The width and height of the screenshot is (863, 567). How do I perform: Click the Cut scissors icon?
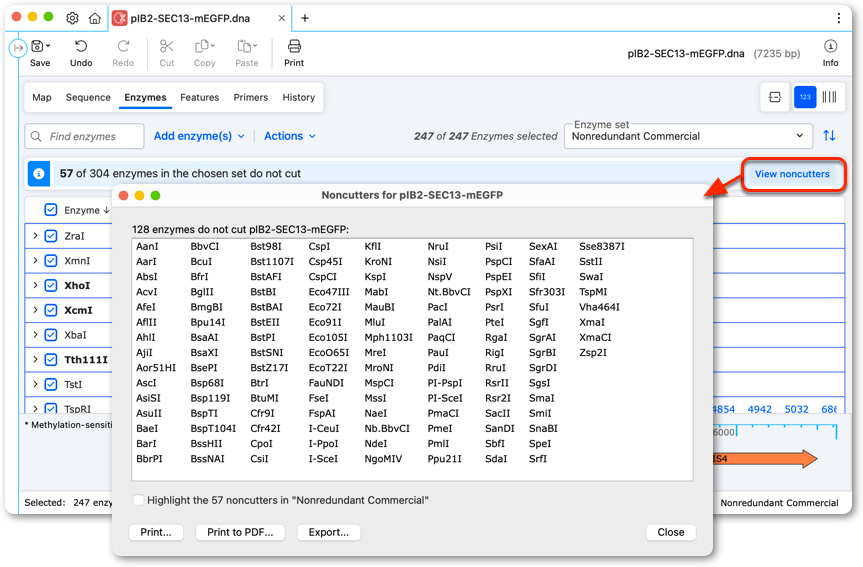(x=167, y=46)
